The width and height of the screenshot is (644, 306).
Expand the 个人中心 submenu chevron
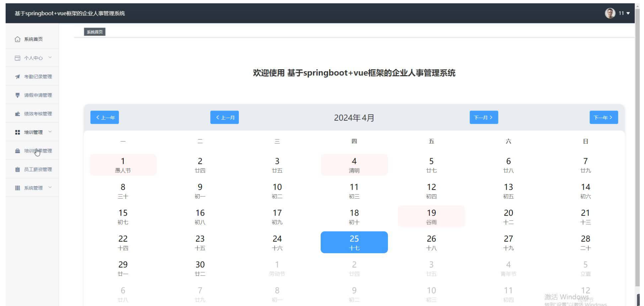tap(50, 58)
